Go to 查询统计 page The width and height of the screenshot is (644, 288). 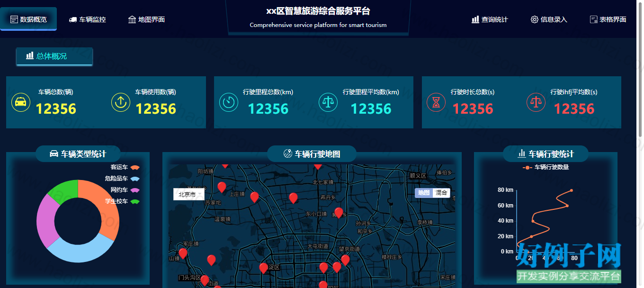click(490, 19)
